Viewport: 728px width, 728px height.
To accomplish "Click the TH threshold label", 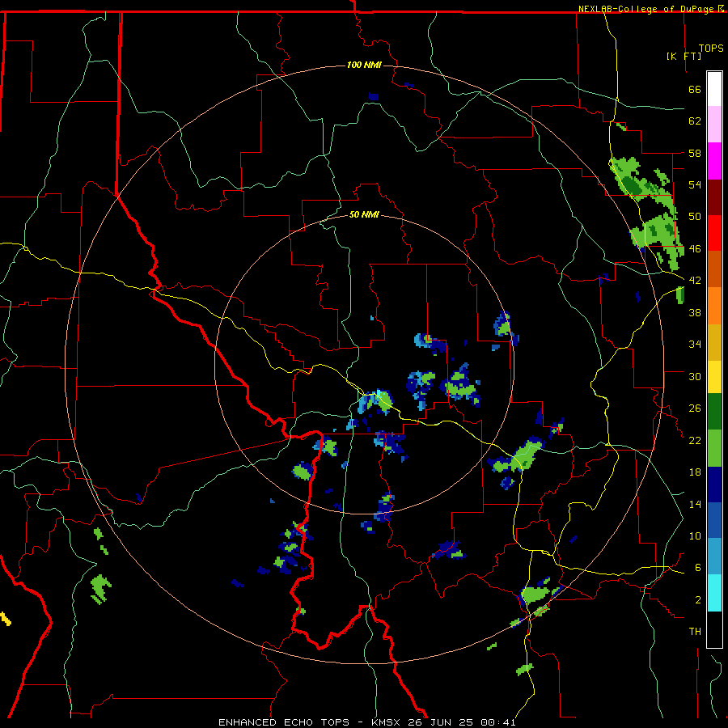I will (695, 631).
